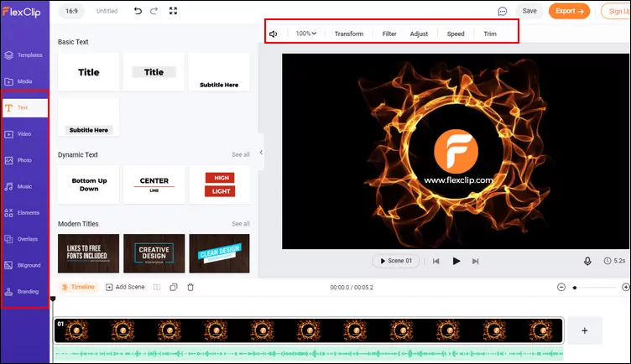Select scene 01 clip in timeline
This screenshot has width=631, height=364.
(x=309, y=330)
